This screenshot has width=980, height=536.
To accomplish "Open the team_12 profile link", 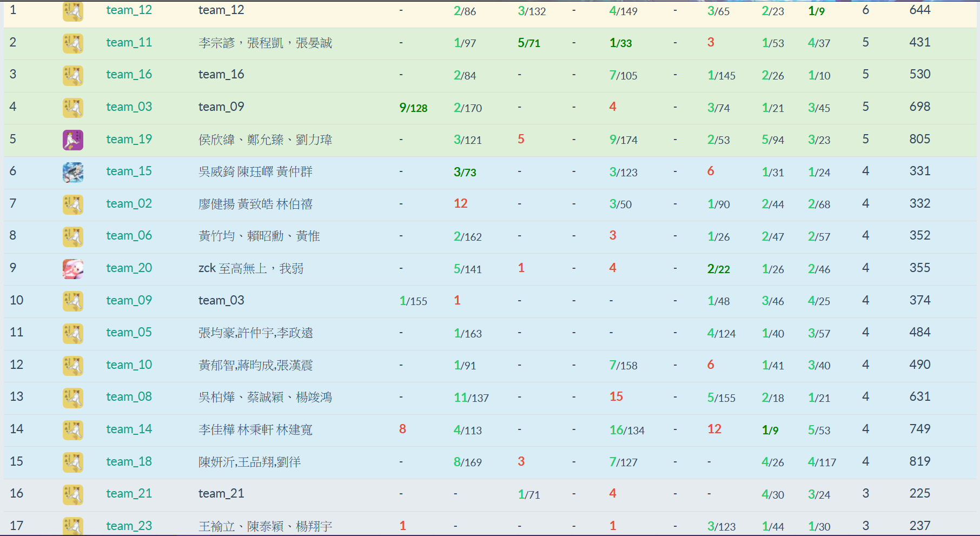I will pyautogui.click(x=129, y=10).
